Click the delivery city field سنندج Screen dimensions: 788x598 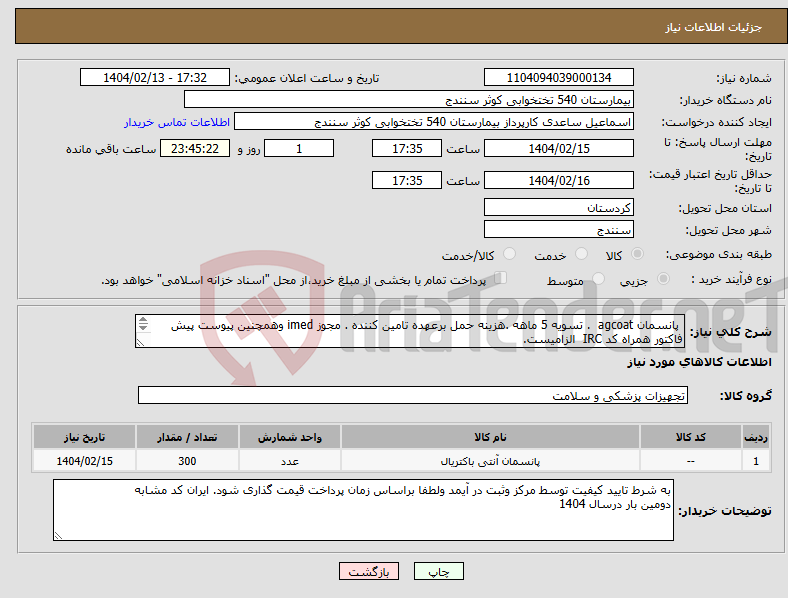(x=559, y=230)
